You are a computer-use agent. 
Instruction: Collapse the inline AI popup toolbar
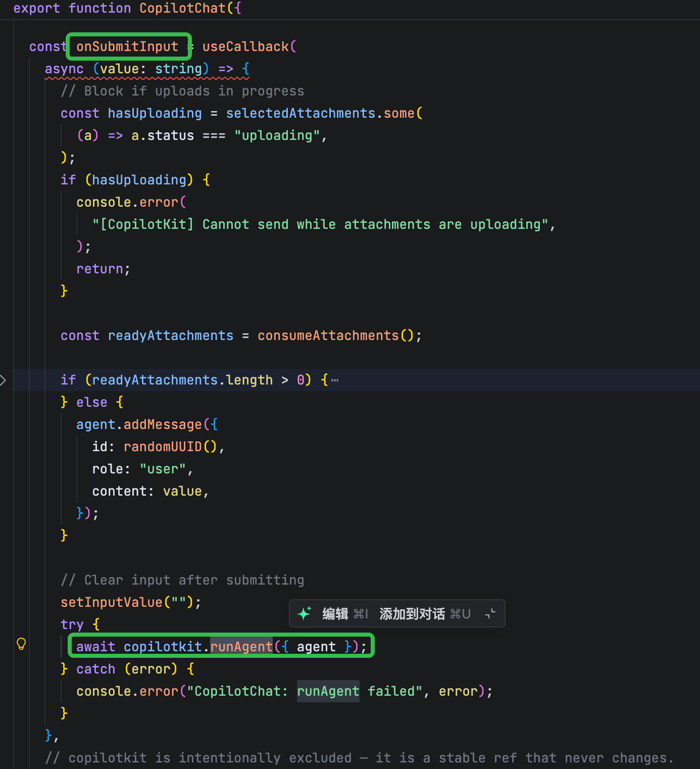pyautogui.click(x=490, y=613)
